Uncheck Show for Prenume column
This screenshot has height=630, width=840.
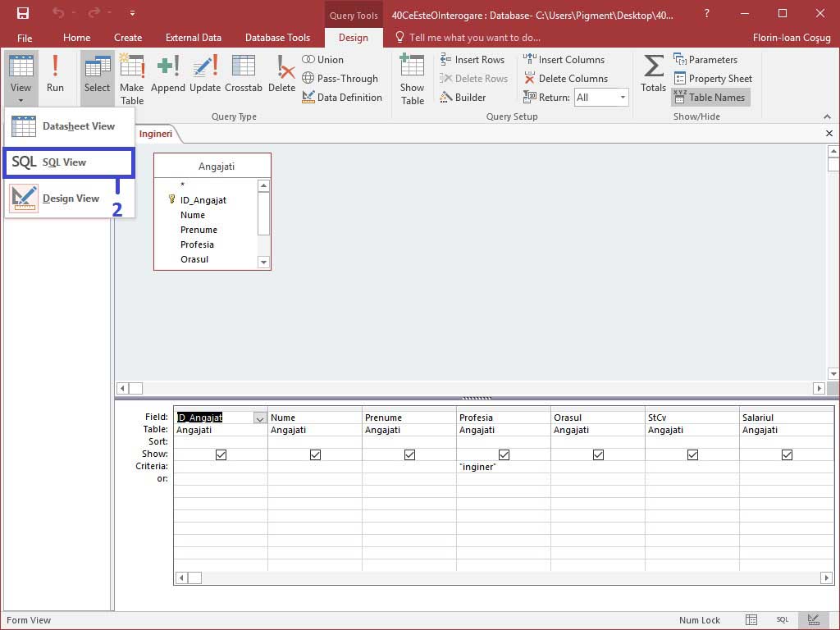tap(409, 454)
